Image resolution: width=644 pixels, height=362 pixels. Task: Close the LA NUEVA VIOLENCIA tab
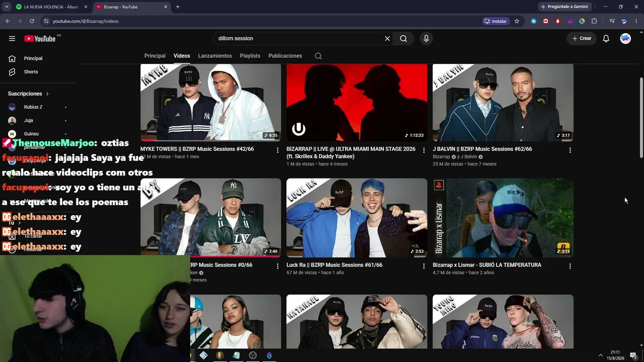(x=85, y=7)
